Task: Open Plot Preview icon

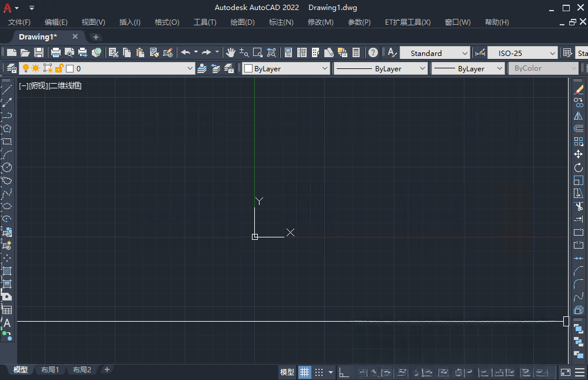Action: (x=69, y=52)
